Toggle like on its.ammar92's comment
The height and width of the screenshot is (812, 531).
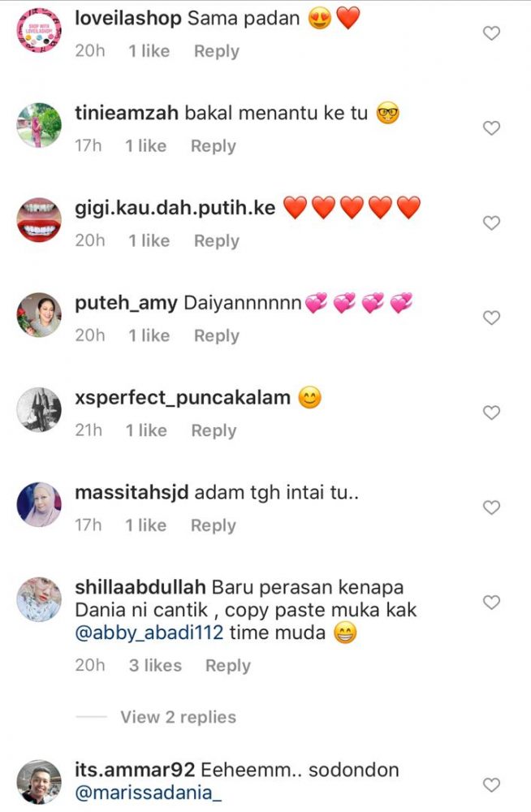(x=491, y=785)
